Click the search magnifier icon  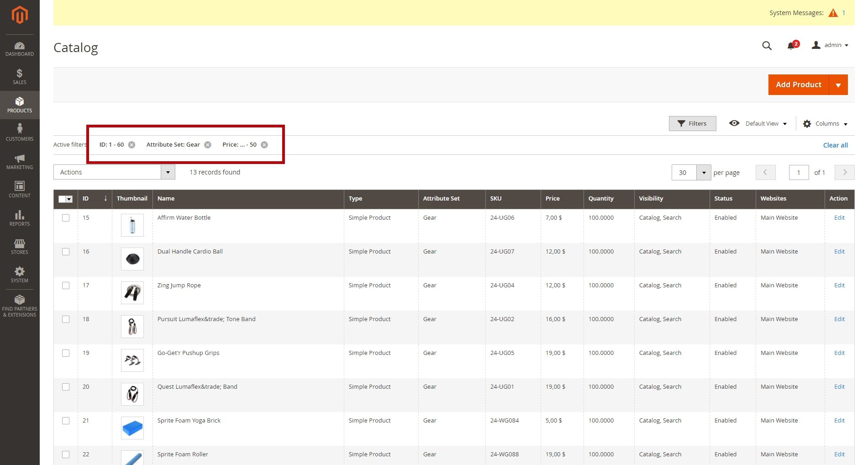[x=767, y=46]
